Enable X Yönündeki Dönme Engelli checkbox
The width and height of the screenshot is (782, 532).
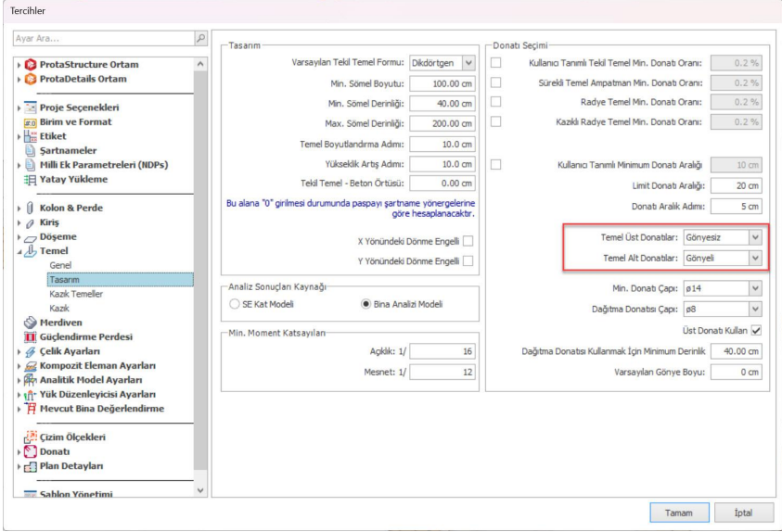468,241
